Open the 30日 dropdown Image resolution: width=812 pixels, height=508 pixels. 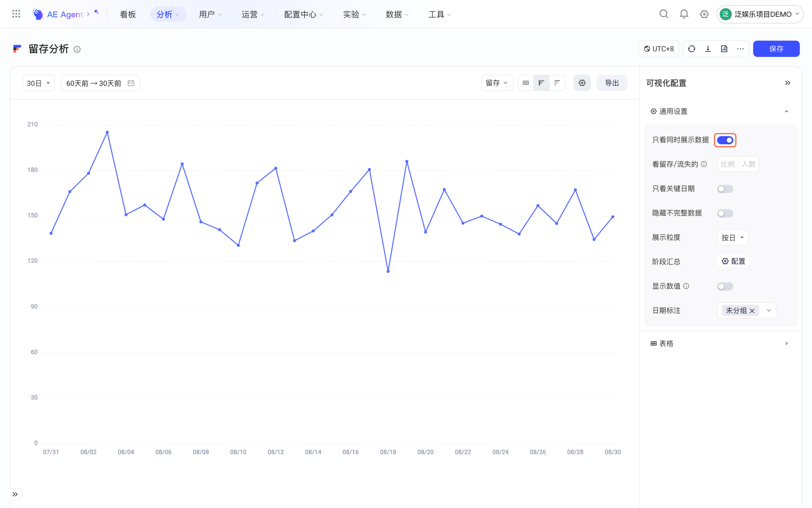coord(39,83)
